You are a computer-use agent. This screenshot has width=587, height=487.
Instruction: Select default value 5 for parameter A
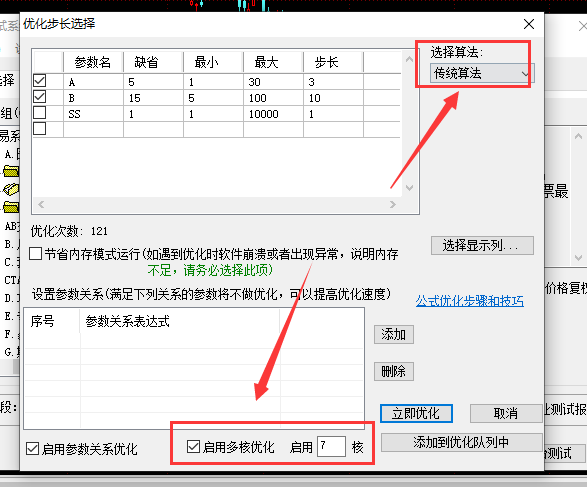[153, 82]
